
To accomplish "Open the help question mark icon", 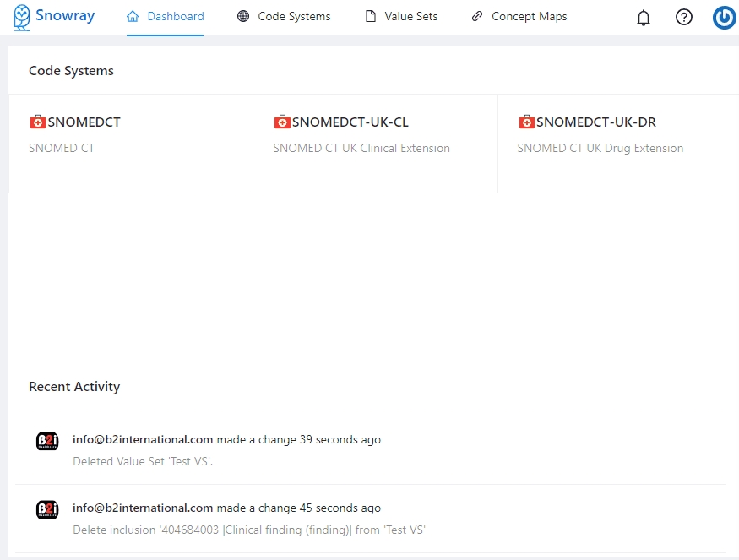I will [x=684, y=17].
